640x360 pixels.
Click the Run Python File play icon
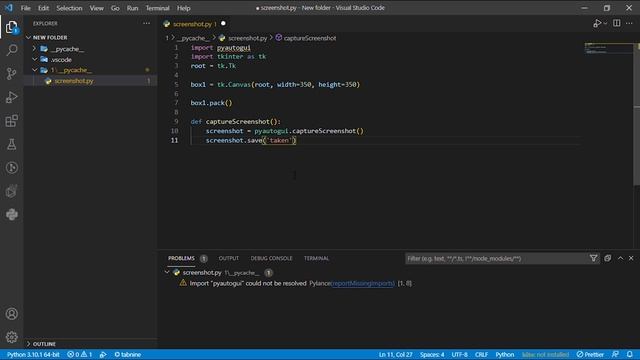(x=597, y=24)
